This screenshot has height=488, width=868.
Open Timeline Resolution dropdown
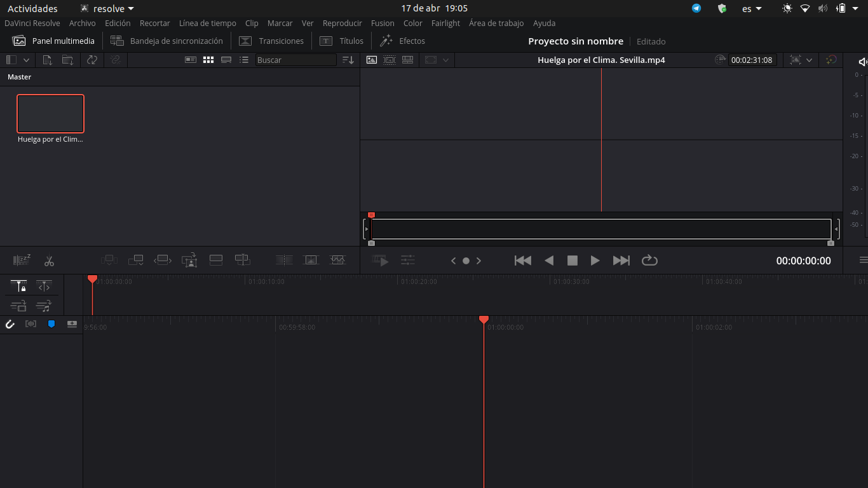pyautogui.click(x=809, y=60)
